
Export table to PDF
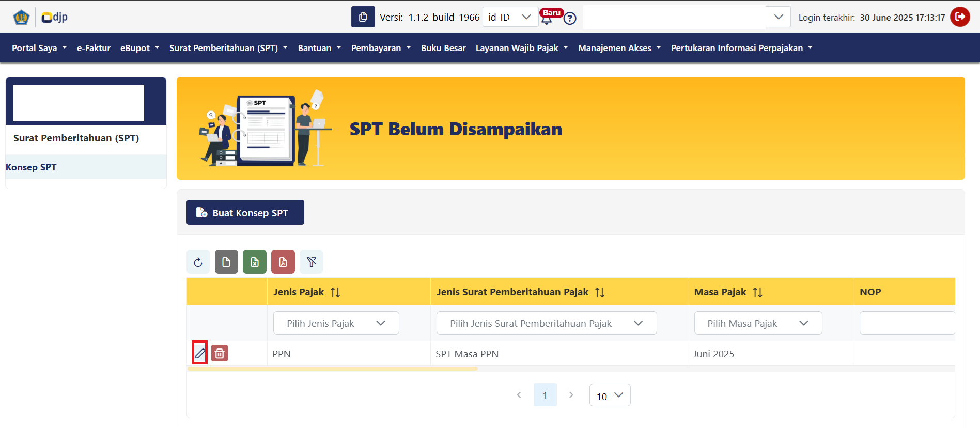tap(283, 262)
